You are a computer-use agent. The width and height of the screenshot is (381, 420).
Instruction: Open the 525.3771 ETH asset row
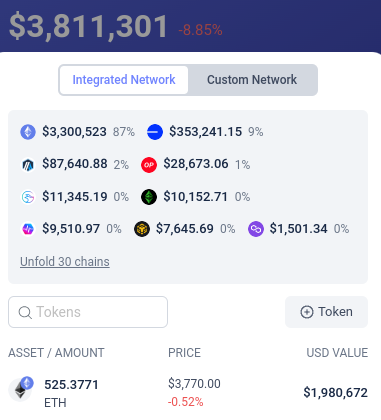(x=188, y=393)
